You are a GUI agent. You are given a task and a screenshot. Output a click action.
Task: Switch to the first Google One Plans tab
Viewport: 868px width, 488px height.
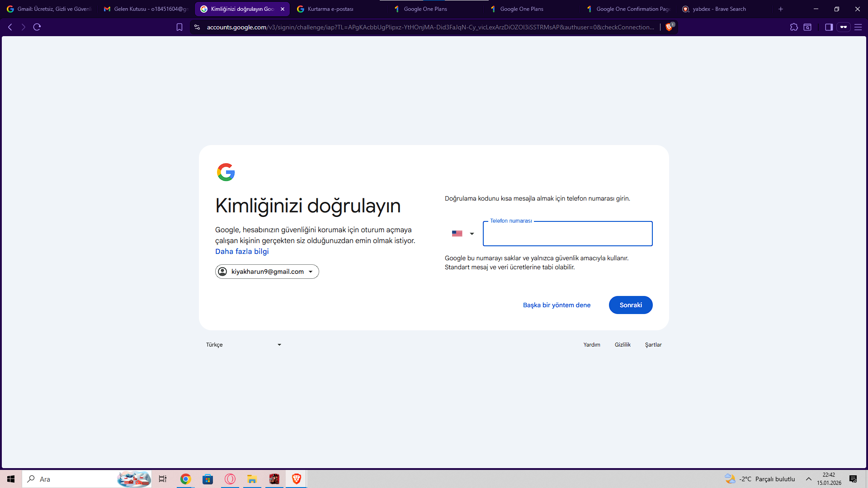point(435,9)
